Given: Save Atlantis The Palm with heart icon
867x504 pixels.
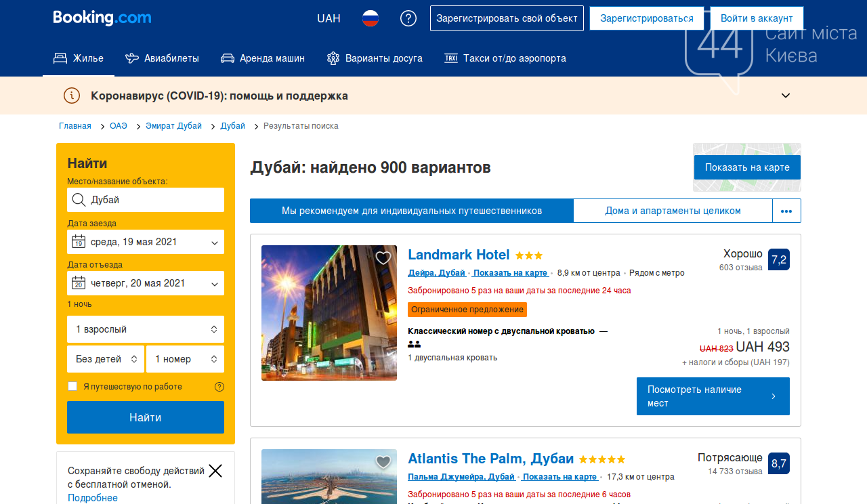Looking at the screenshot, I should (383, 462).
